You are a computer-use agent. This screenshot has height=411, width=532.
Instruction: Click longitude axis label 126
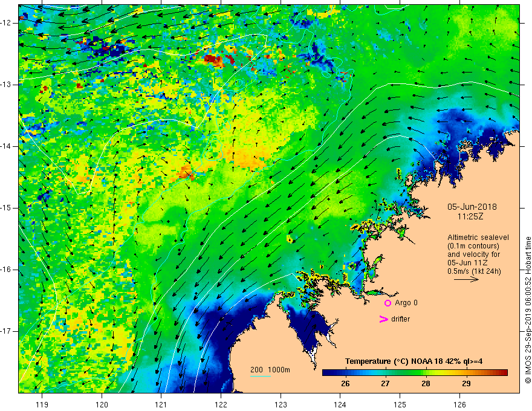[459, 404]
